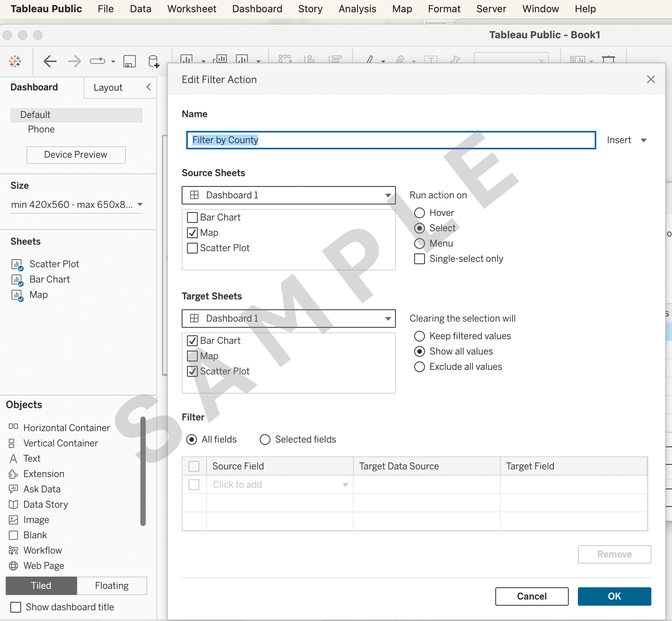Click the undo back arrow icon

point(50,61)
